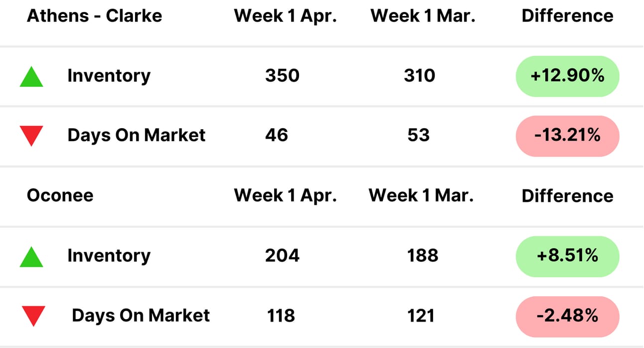Click green up triangle beside Oconee Inventory
Screen dimensions: 644x348
(31, 256)
